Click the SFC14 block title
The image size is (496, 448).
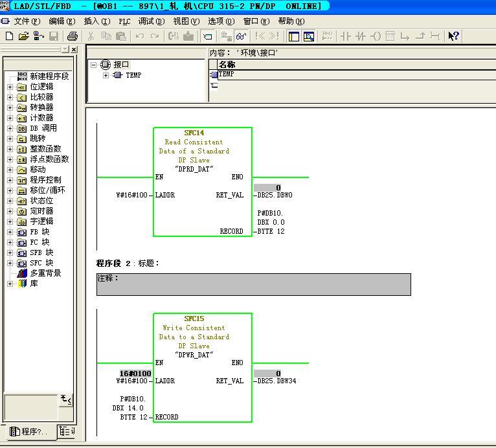point(194,133)
